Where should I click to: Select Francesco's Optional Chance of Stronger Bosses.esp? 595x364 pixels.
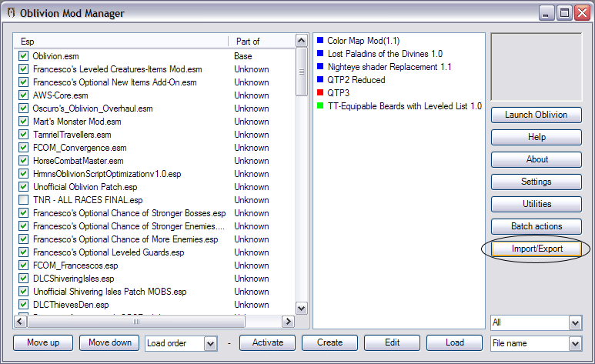155,213
